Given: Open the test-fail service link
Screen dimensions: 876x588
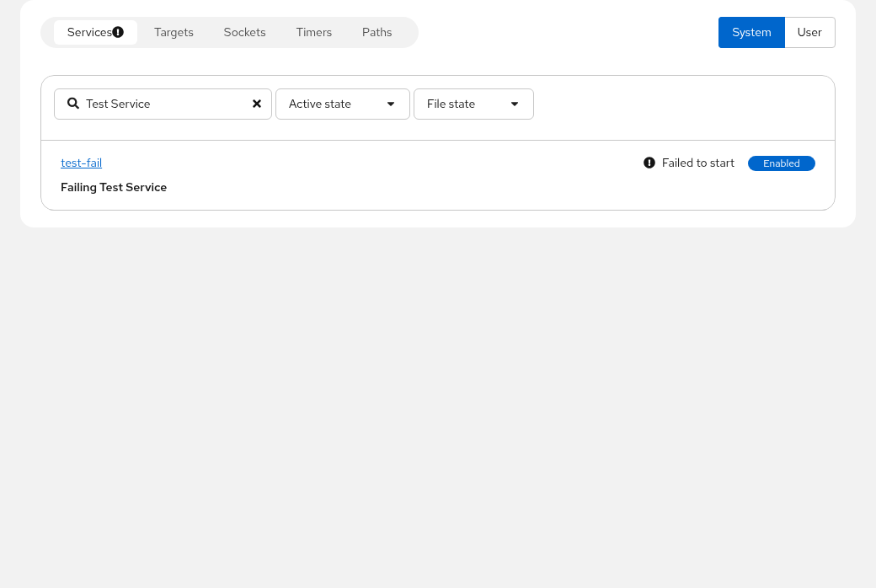Looking at the screenshot, I should [x=82, y=163].
